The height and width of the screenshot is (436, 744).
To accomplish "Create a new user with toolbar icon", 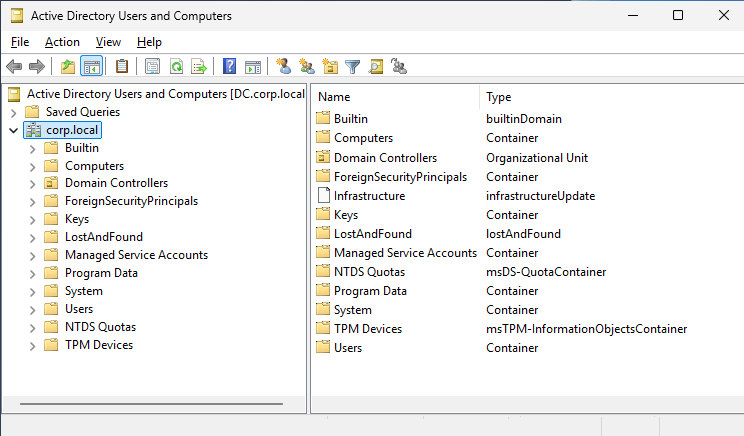I will pyautogui.click(x=284, y=66).
